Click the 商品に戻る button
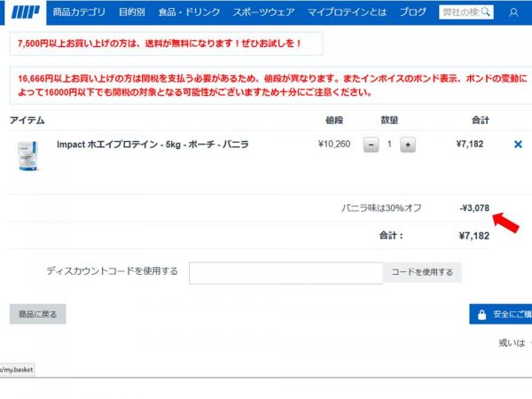The width and height of the screenshot is (532, 399). coord(37,314)
